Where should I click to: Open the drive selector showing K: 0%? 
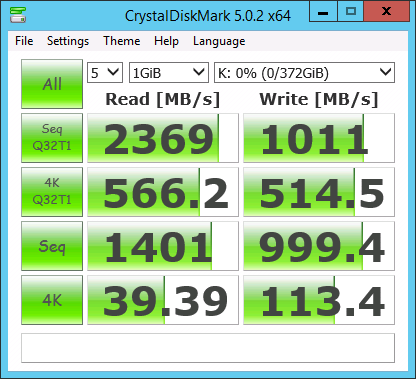click(x=304, y=72)
